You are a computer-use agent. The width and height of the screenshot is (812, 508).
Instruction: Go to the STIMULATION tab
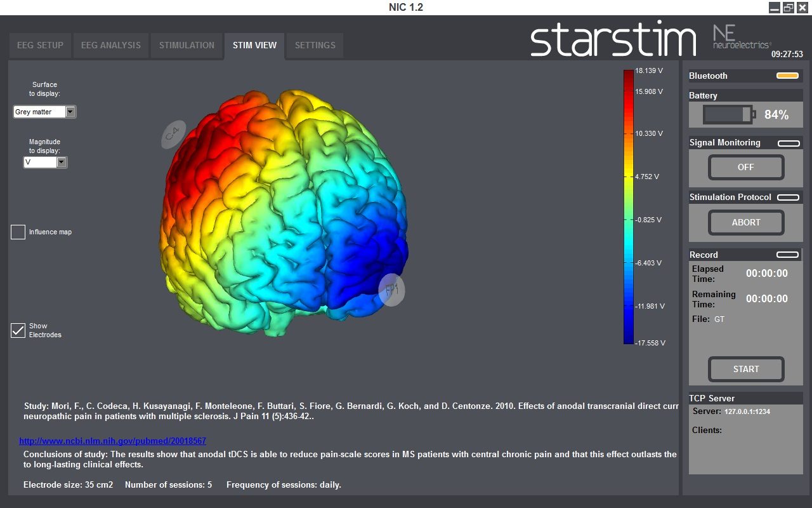coord(187,45)
